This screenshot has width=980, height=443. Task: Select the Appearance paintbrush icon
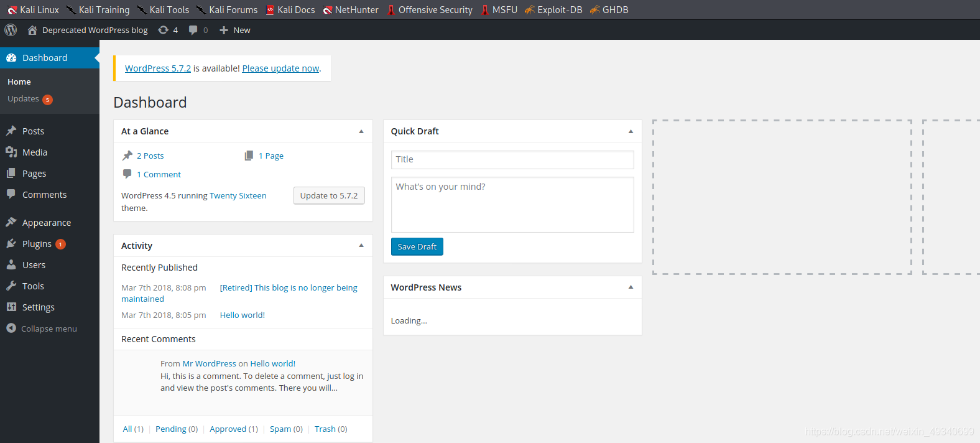click(x=11, y=222)
